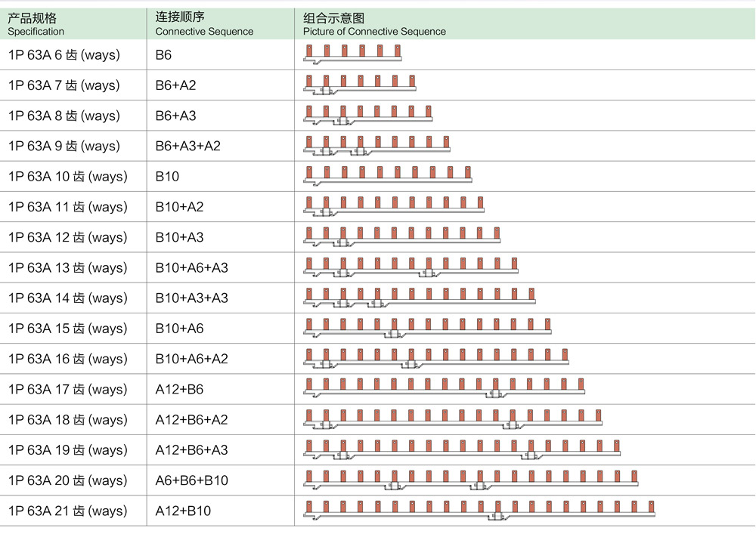This screenshot has width=756, height=534.
Task: Open the busbar diagram in the B10 row
Action: point(388,175)
